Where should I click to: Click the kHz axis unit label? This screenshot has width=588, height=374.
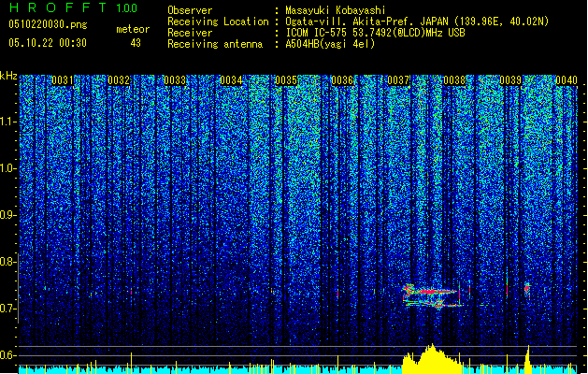pos(8,76)
